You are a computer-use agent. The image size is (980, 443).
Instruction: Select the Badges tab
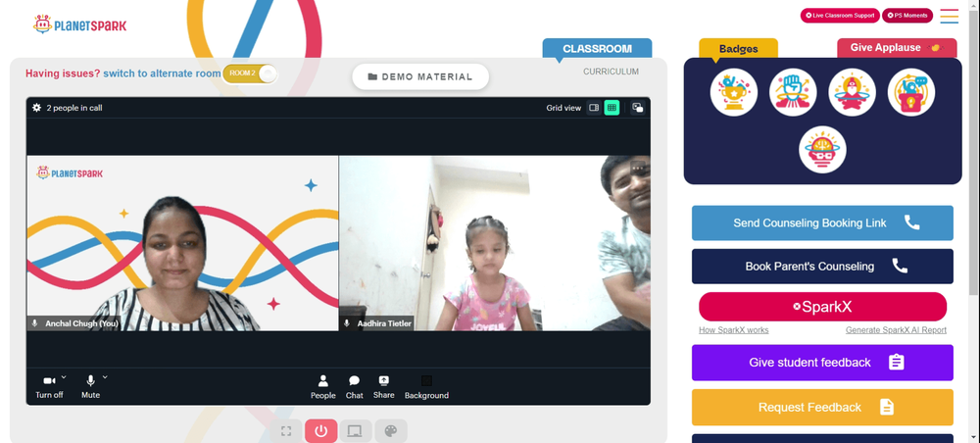click(x=738, y=49)
